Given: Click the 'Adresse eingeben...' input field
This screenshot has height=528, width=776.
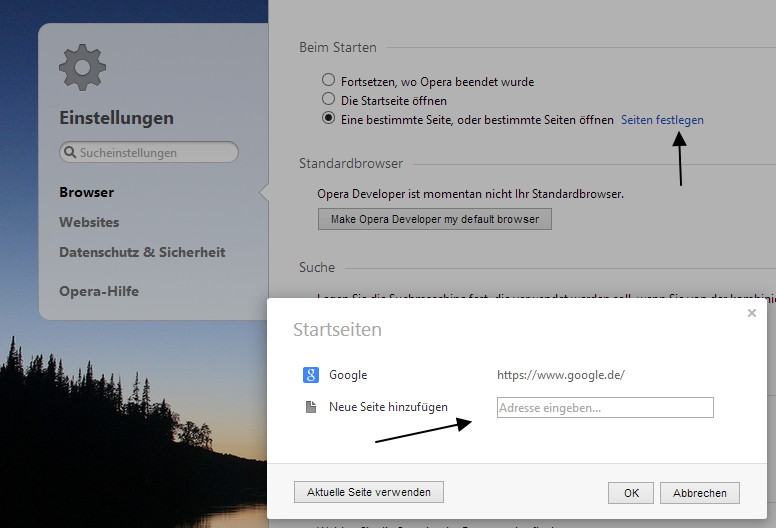Looking at the screenshot, I should coord(605,407).
